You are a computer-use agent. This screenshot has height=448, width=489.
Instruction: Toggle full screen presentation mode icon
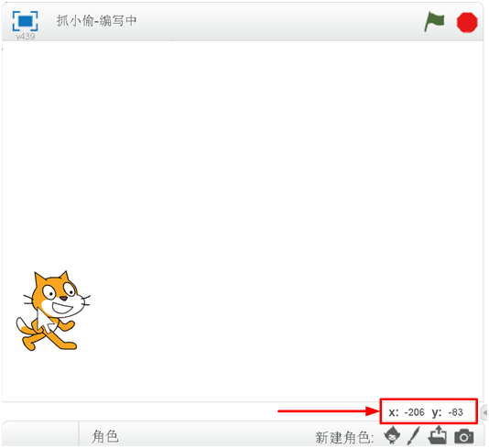click(26, 21)
